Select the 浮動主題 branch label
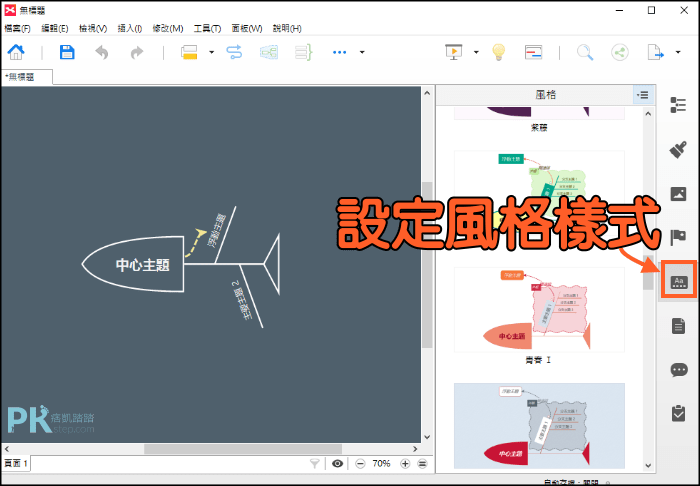Image resolution: width=700 pixels, height=486 pixels. pos(217,230)
